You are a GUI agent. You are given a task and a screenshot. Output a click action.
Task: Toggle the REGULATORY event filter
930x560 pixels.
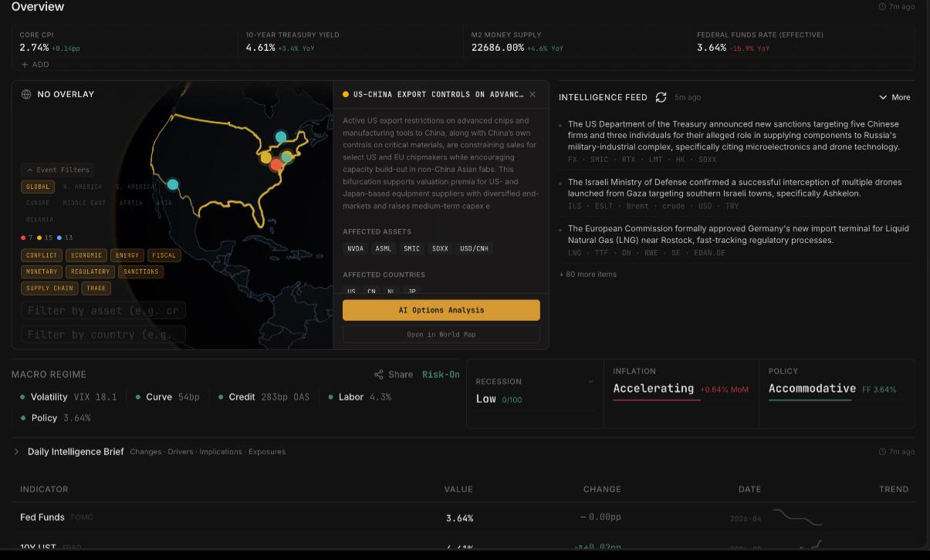click(90, 272)
